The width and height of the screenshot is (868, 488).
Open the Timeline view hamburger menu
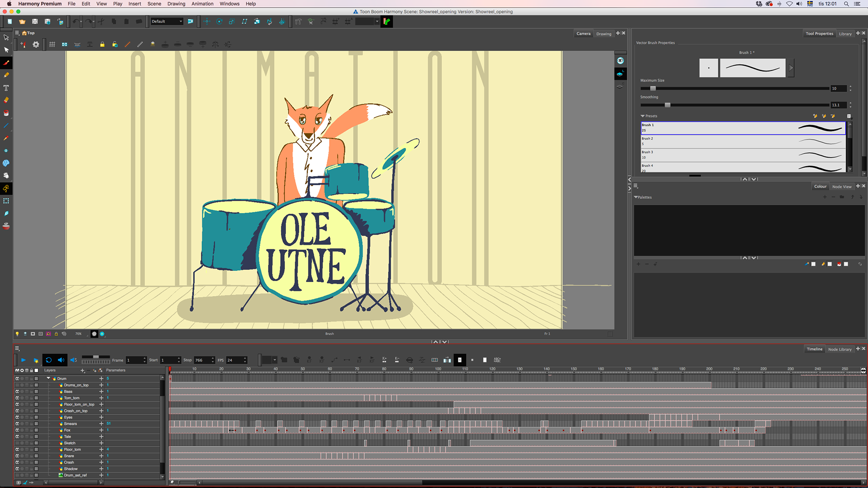pos(17,348)
